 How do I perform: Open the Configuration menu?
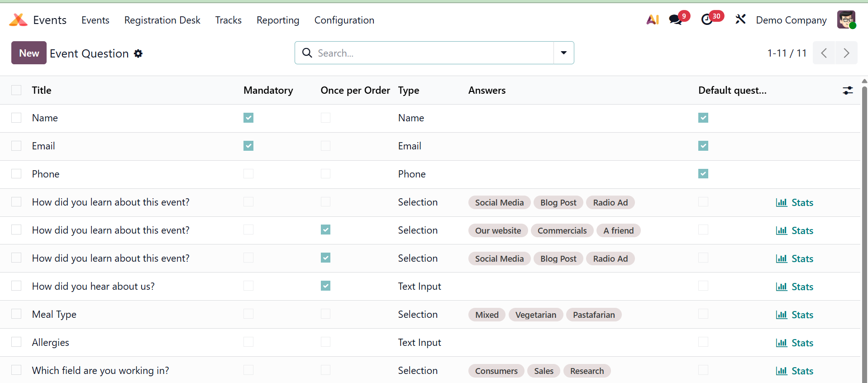click(344, 20)
